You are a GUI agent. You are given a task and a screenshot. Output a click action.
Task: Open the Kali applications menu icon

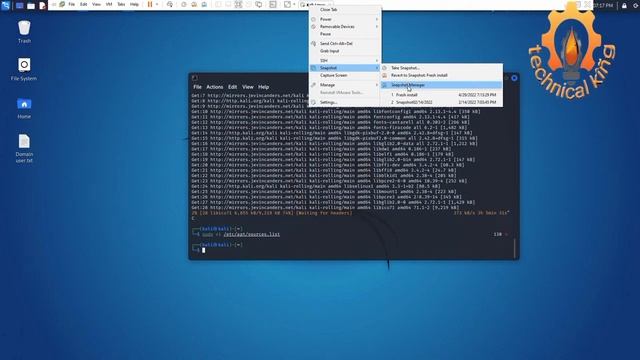point(6,5)
